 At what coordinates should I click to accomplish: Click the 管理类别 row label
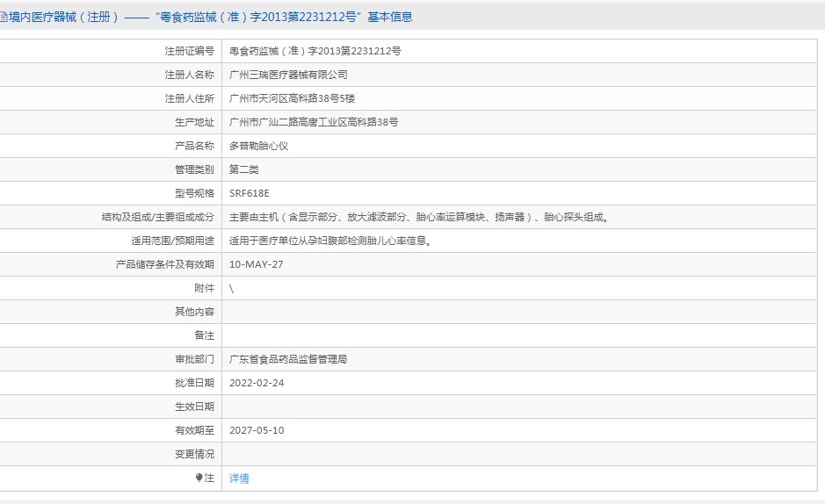pyautogui.click(x=195, y=169)
